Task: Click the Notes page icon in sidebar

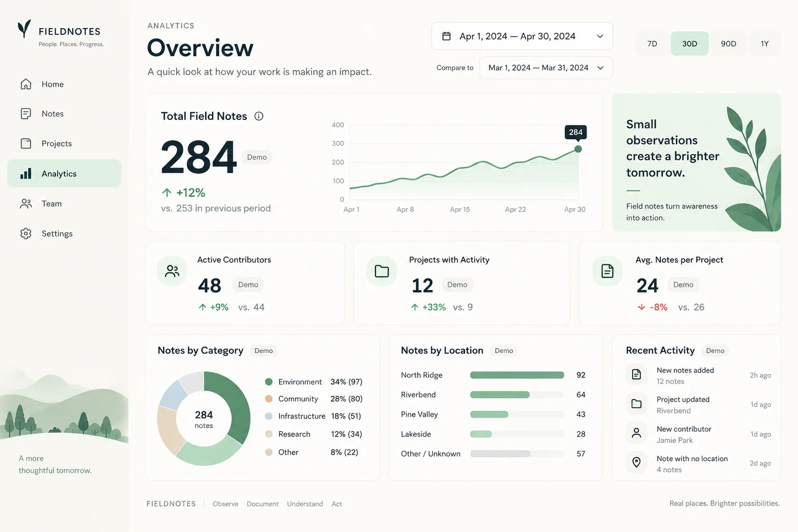Action: [x=26, y=114]
